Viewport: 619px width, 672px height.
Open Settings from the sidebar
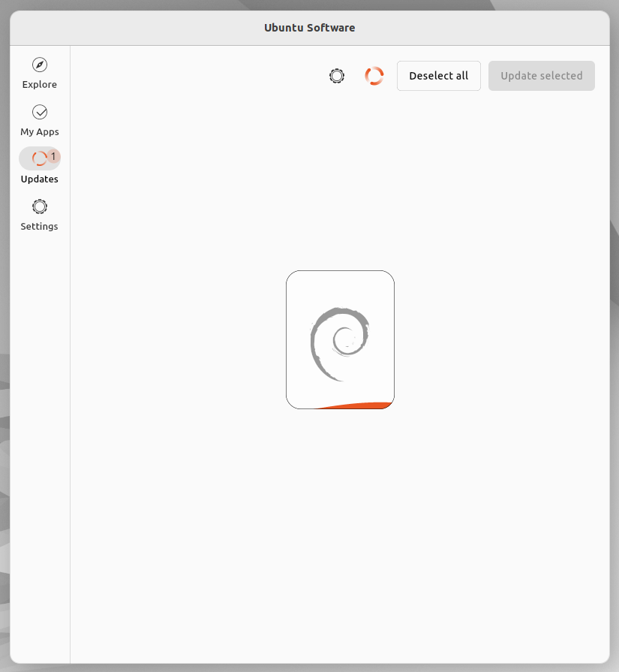pyautogui.click(x=40, y=215)
